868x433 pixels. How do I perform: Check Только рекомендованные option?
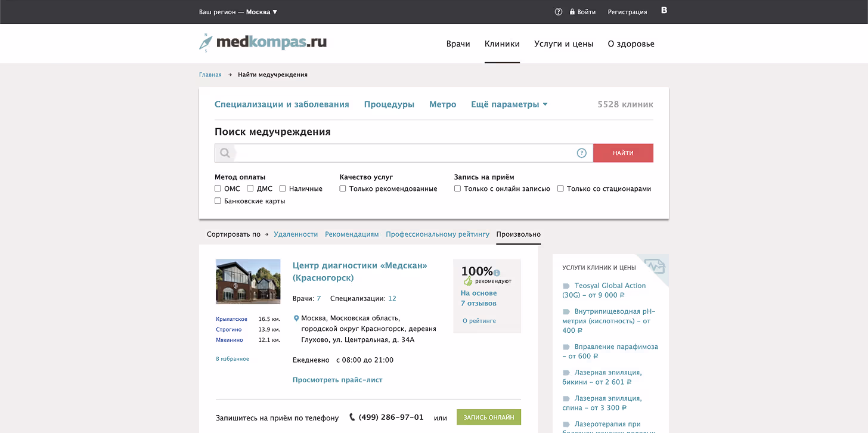tap(343, 188)
